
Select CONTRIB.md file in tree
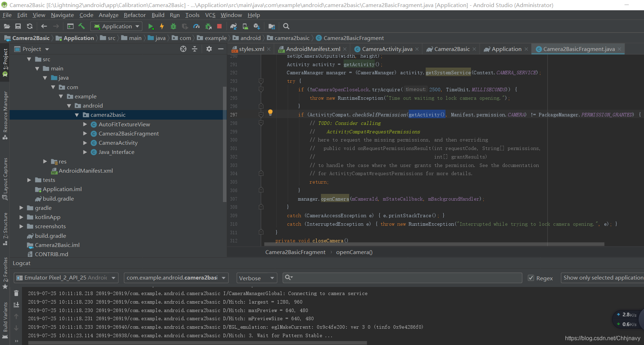point(51,254)
